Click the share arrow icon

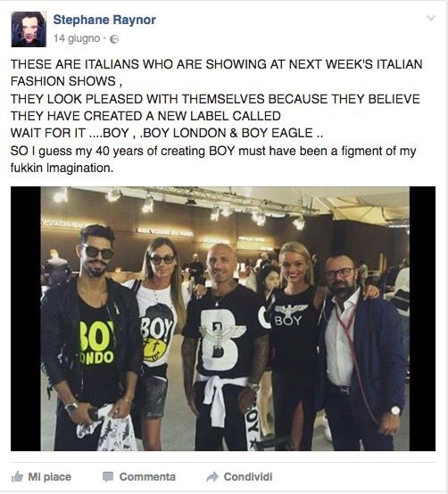[212, 477]
